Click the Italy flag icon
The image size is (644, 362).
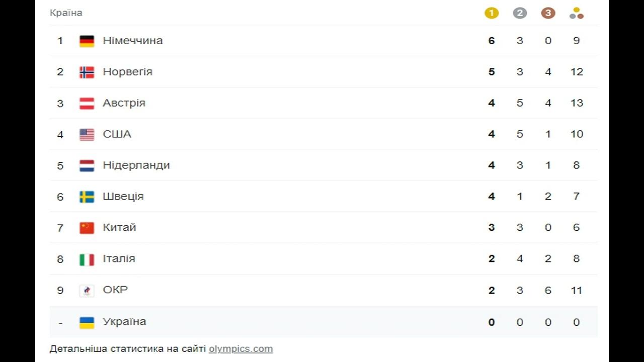coord(87,259)
